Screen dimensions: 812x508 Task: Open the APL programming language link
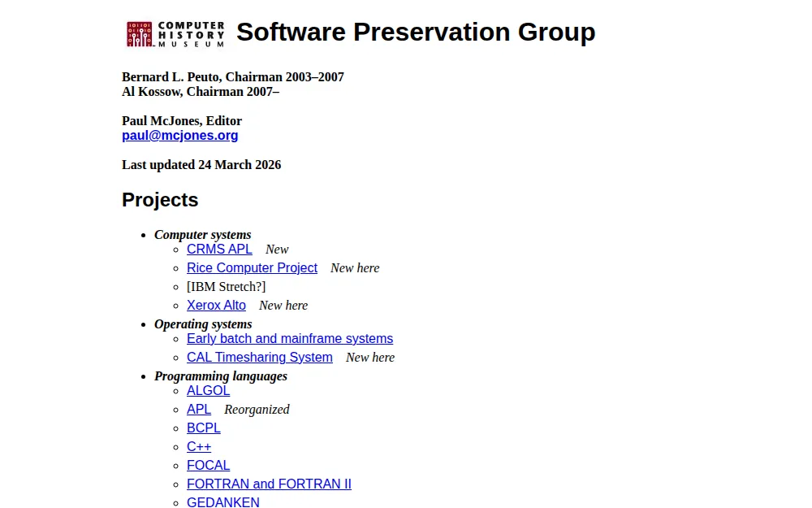199,409
